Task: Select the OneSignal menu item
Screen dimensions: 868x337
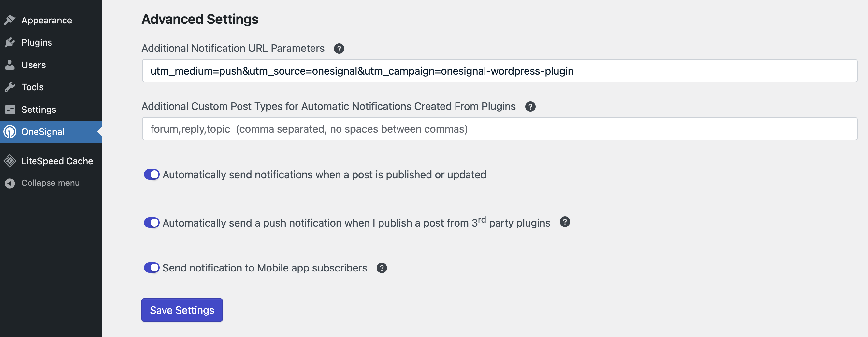Action: [51, 132]
